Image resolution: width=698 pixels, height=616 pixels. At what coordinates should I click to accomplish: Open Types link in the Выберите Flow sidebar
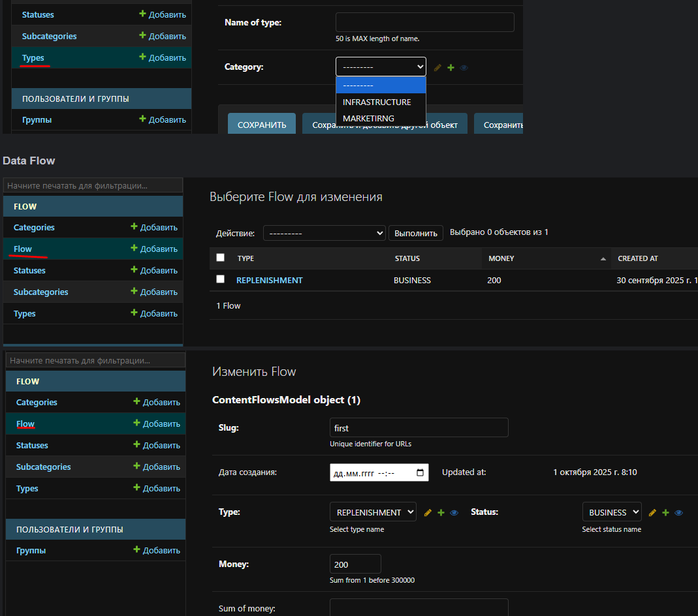tap(24, 314)
